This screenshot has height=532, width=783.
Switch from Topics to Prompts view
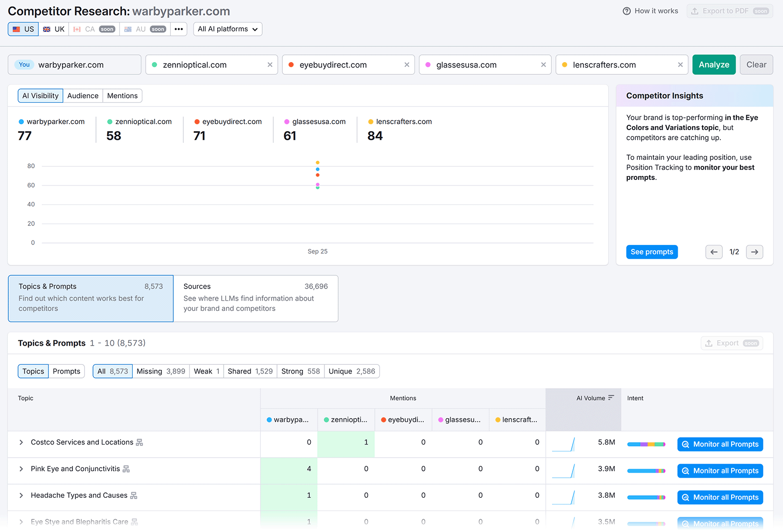pos(67,371)
